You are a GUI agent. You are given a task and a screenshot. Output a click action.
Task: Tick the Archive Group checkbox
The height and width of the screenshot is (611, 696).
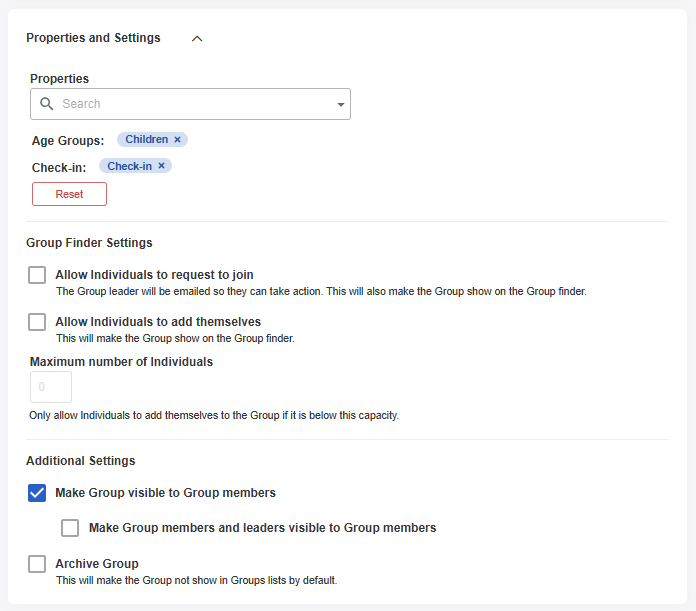click(37, 564)
